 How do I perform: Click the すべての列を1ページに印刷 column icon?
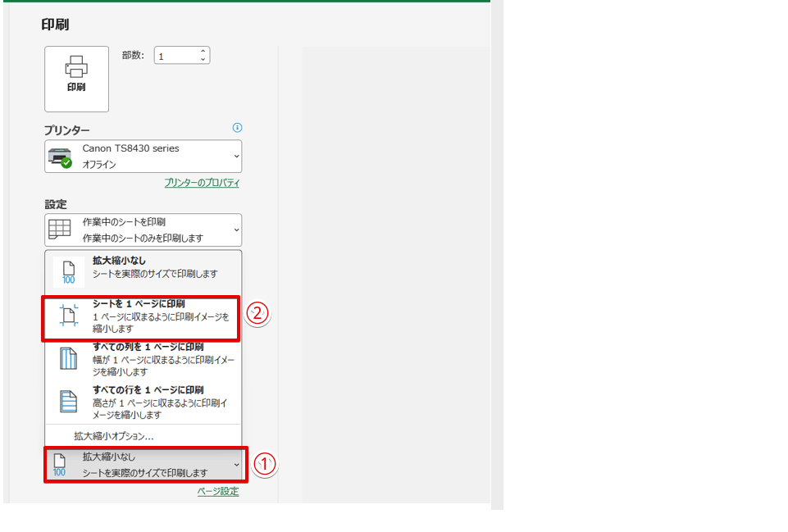[68, 358]
